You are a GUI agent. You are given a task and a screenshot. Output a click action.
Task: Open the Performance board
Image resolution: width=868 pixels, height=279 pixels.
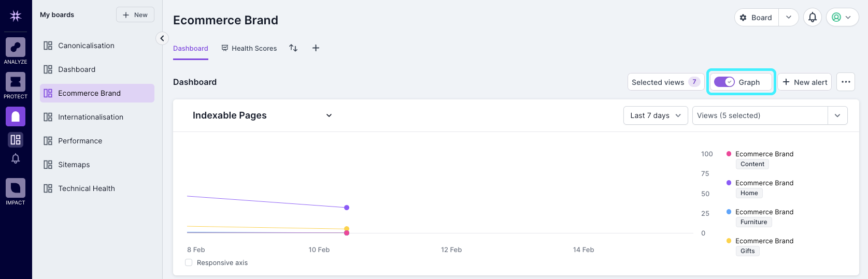[97, 141]
